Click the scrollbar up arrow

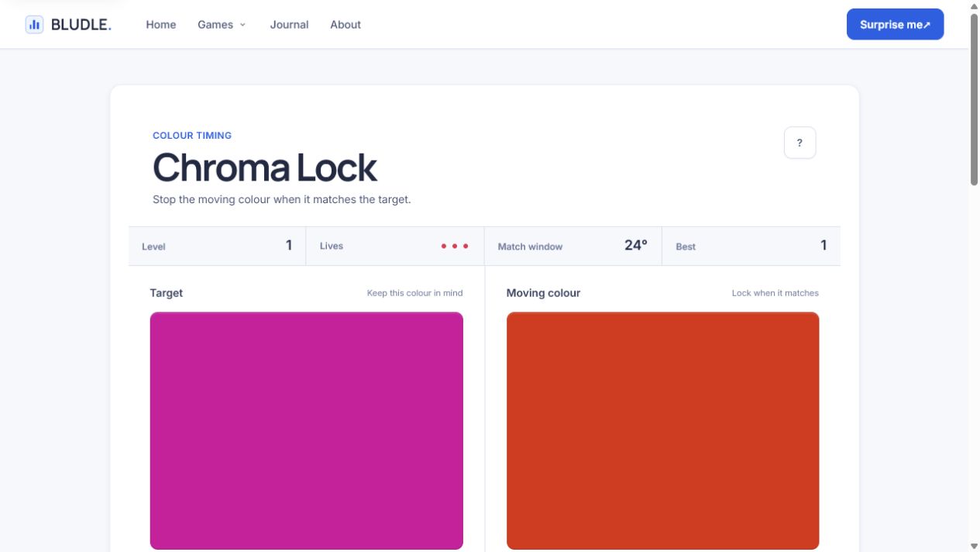974,5
